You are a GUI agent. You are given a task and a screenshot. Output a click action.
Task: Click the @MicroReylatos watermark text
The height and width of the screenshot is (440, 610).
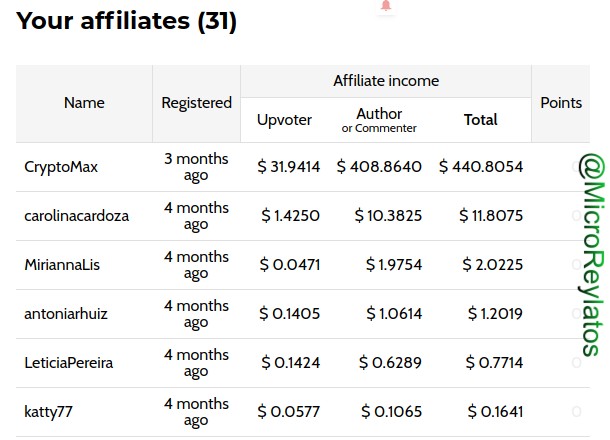tap(591, 255)
